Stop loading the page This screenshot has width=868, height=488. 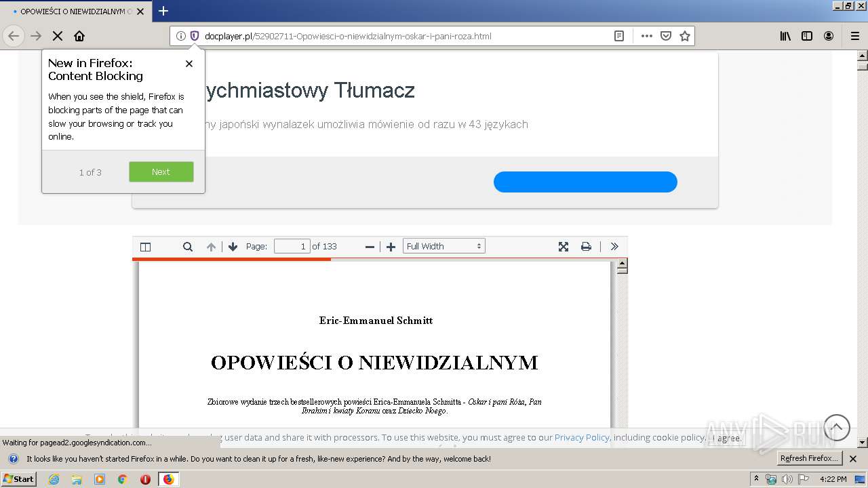click(x=58, y=36)
